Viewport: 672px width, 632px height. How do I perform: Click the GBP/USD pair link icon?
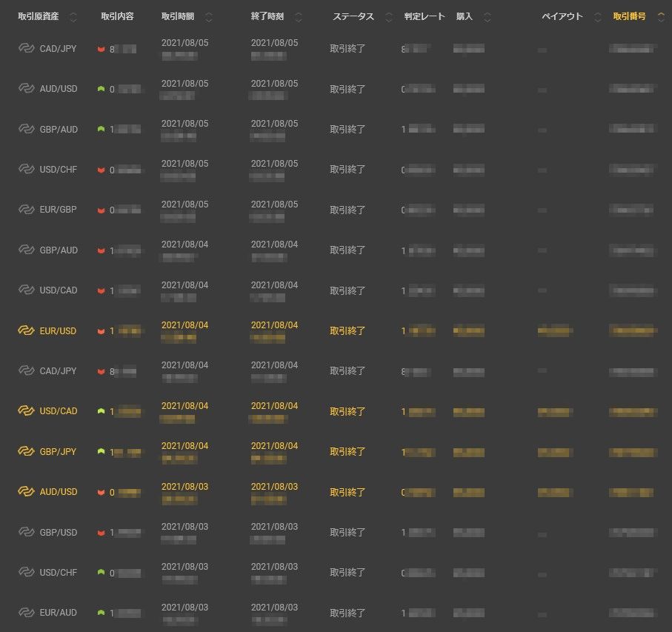[x=27, y=532]
